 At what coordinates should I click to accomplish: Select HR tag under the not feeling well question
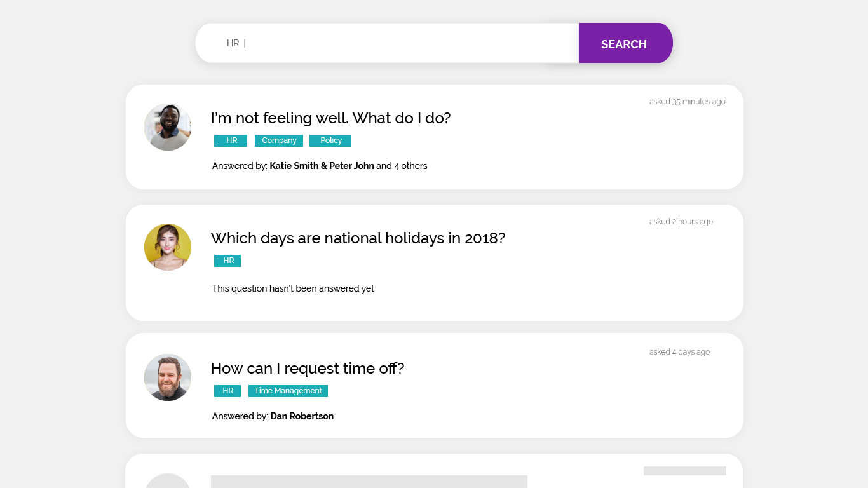click(231, 140)
